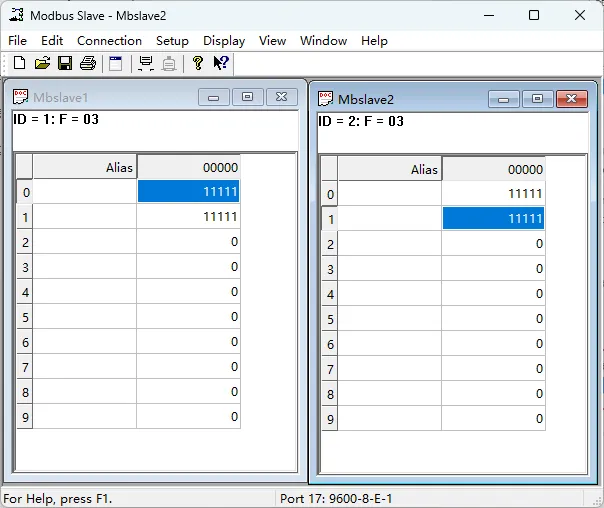Screen dimensions: 604x508
Task: Click Mbslave2 alias cell for row 5
Action: click(390, 319)
